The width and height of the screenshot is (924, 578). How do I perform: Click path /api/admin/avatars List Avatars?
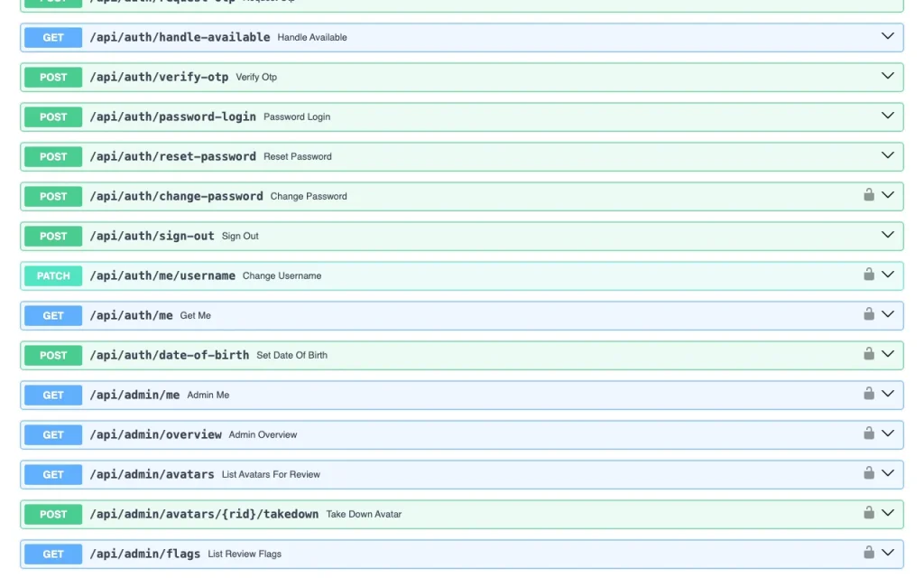tap(152, 474)
